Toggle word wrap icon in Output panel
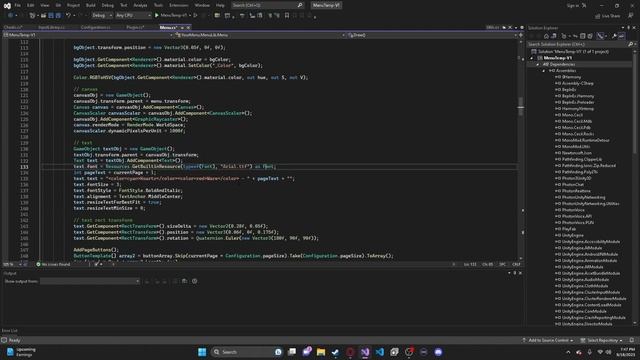640x360 pixels. click(184, 281)
